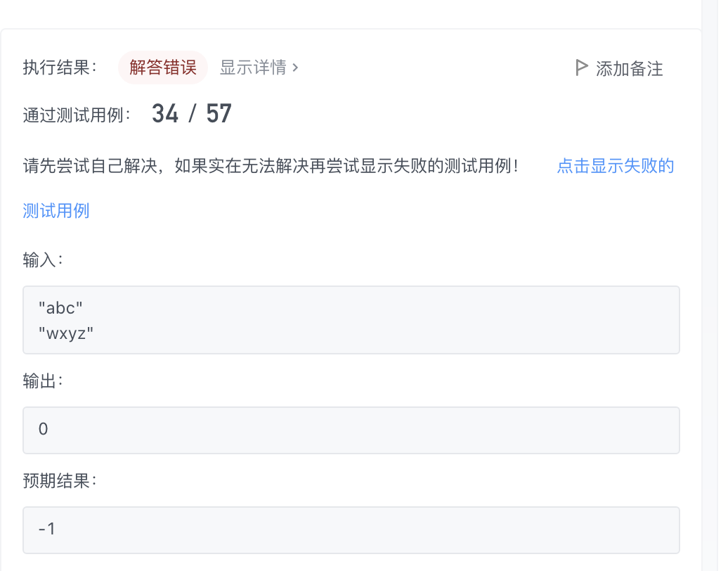
Task: Open the 显示详情 details link
Action: [x=253, y=68]
